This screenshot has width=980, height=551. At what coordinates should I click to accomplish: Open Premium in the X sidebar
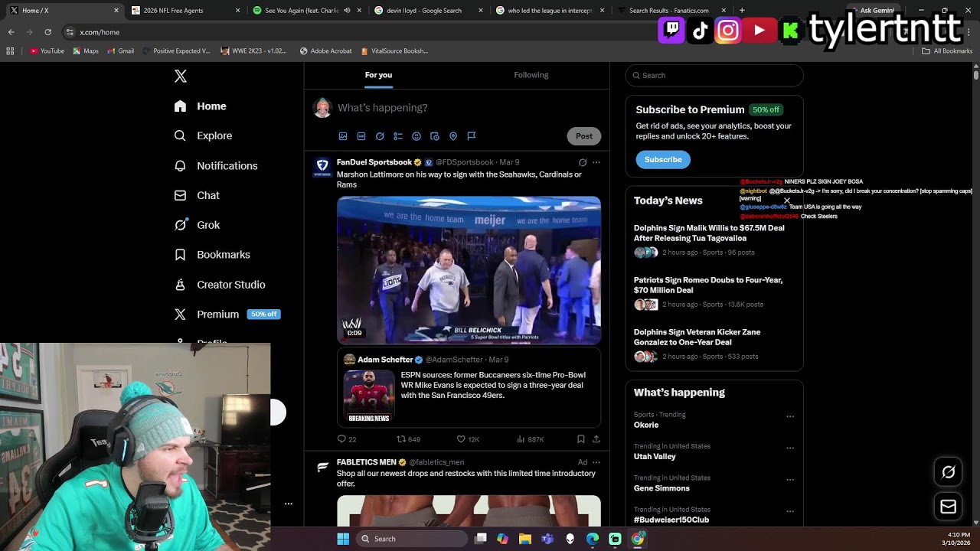point(227,315)
